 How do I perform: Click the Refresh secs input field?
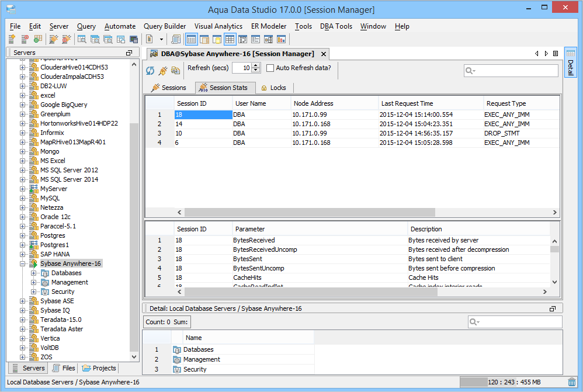242,68
